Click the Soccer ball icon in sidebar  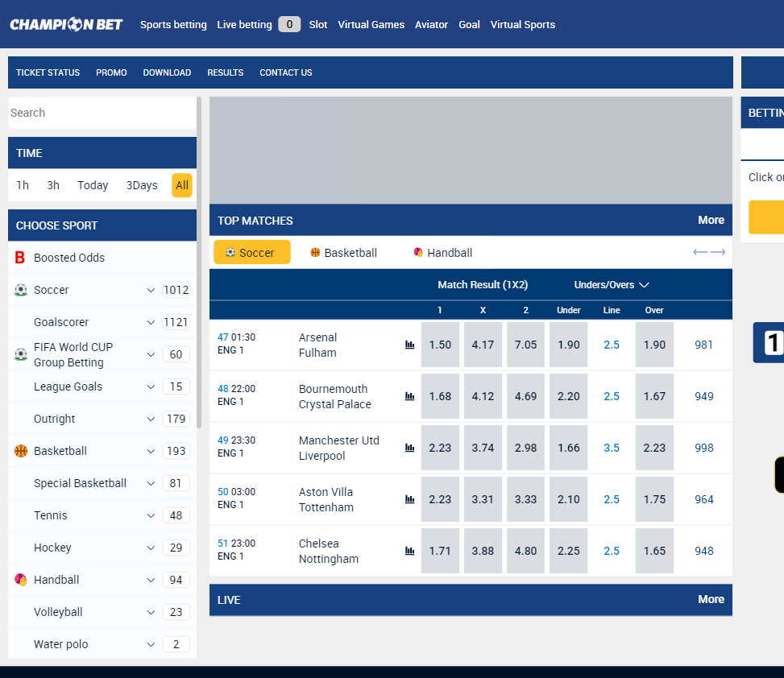(x=20, y=290)
